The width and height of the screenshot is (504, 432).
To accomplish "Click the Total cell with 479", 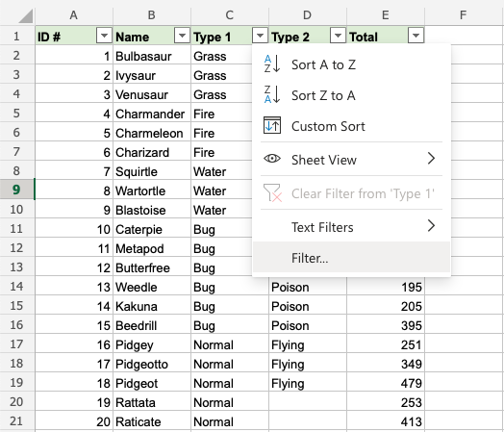I will coord(386,383).
